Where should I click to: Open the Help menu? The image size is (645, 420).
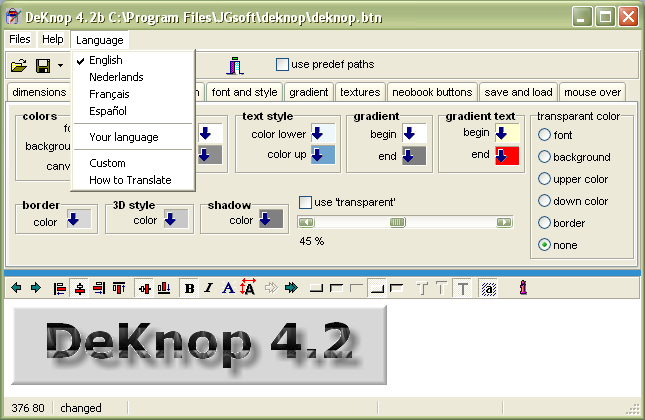(53, 39)
